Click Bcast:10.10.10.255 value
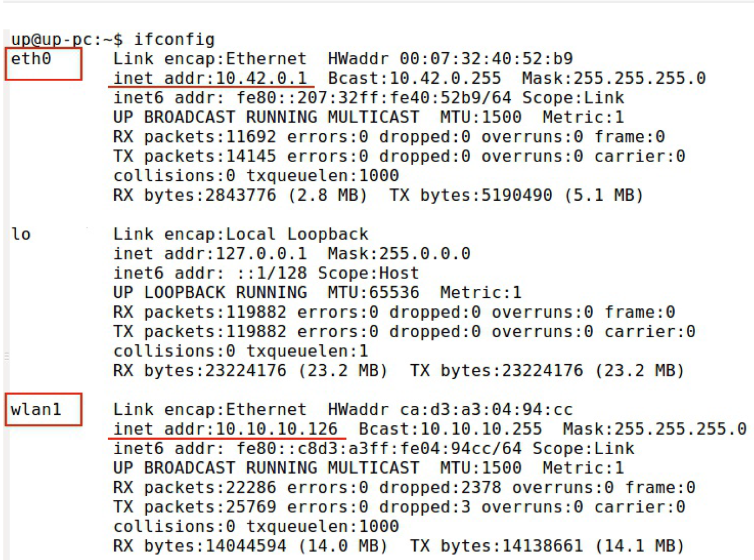Image resolution: width=754 pixels, height=560 pixels. pos(450,429)
